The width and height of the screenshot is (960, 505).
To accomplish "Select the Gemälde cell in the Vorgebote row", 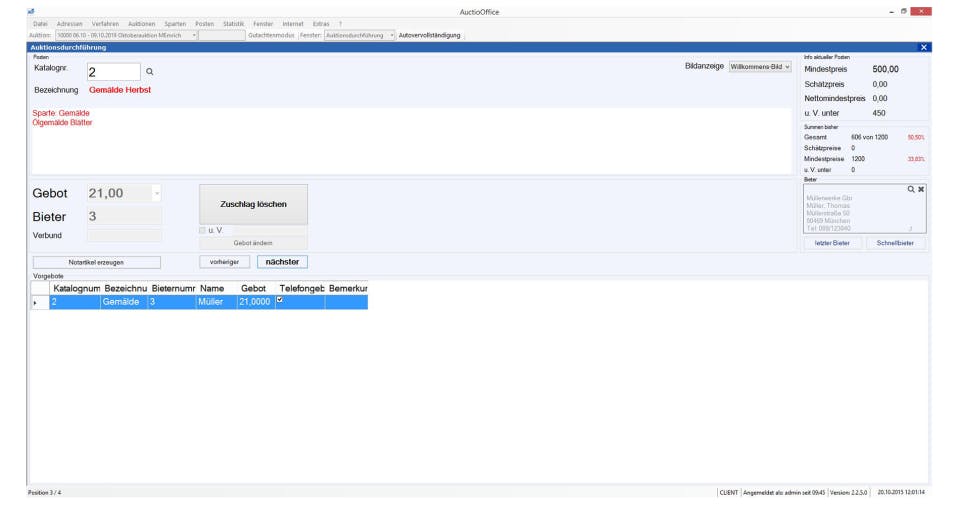I will [125, 302].
